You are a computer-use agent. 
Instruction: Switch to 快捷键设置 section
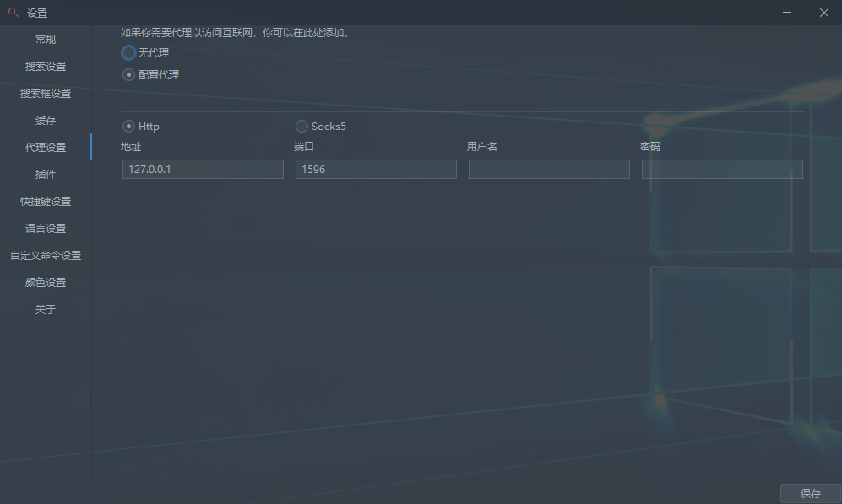pyautogui.click(x=46, y=201)
